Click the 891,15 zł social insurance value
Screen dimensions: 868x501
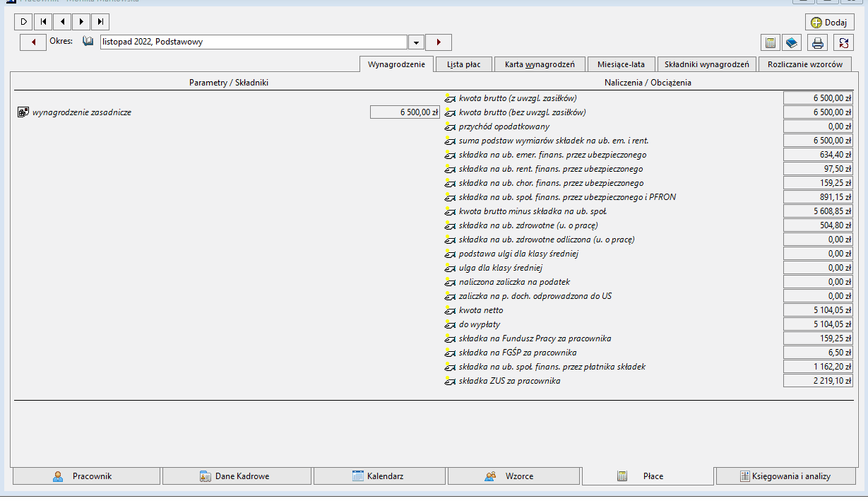coord(818,196)
